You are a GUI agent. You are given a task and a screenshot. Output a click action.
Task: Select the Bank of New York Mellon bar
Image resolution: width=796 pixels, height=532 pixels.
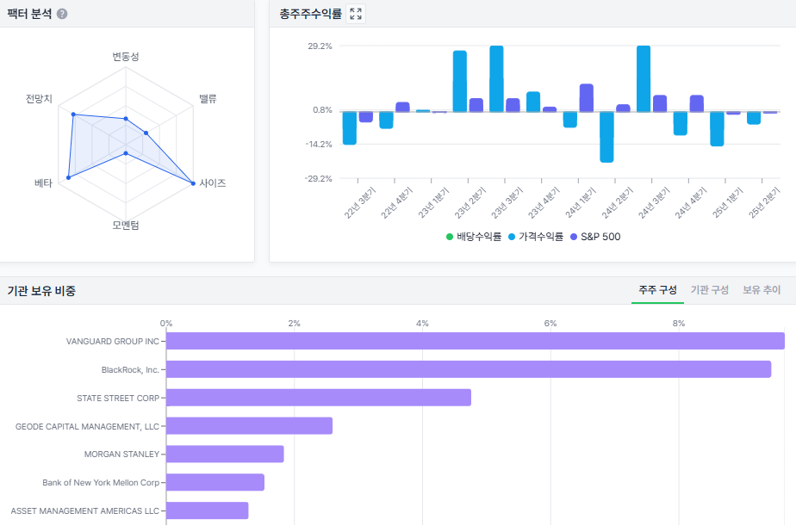[215, 482]
